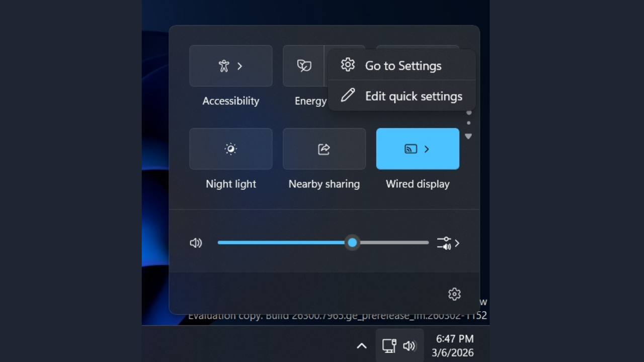644x362 pixels.
Task: Expand Wired display options arrow
Action: (x=427, y=149)
